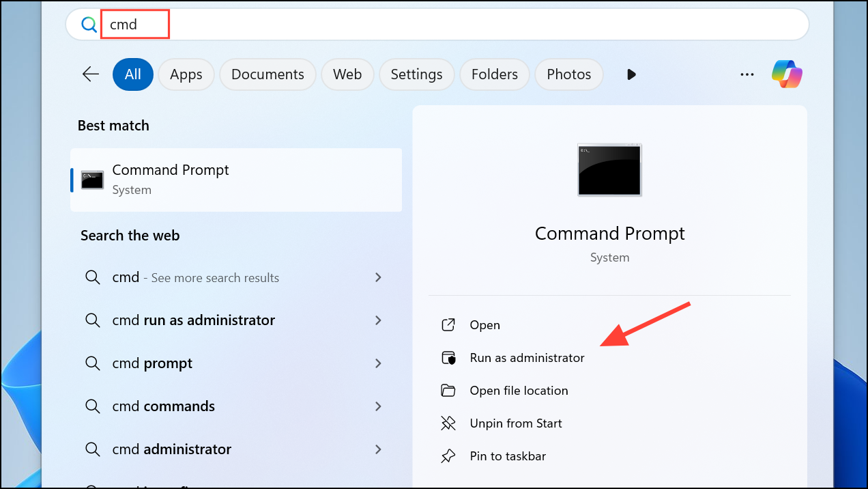Open Command Prompt best match result

click(x=236, y=180)
